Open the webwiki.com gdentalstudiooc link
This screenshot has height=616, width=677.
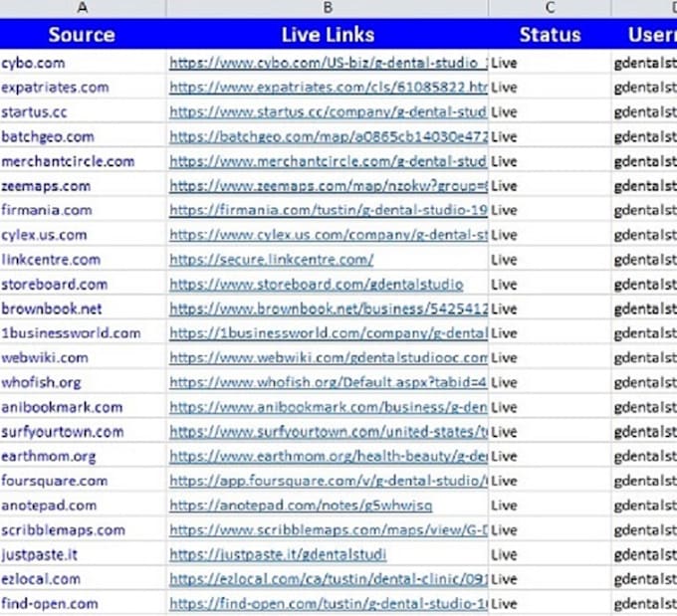coord(329,358)
